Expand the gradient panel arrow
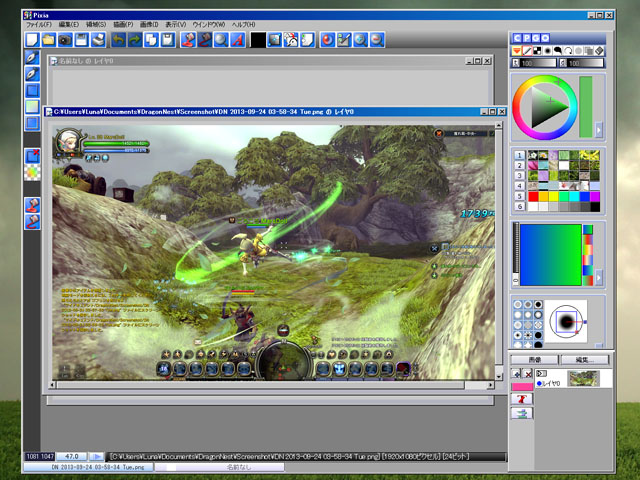The width and height of the screenshot is (640, 480). 599,277
